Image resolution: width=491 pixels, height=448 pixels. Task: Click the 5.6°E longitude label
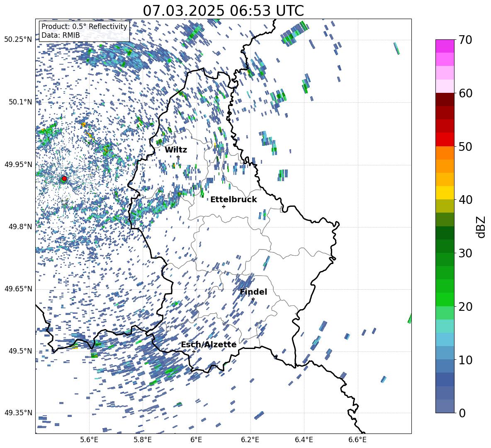pyautogui.click(x=89, y=440)
